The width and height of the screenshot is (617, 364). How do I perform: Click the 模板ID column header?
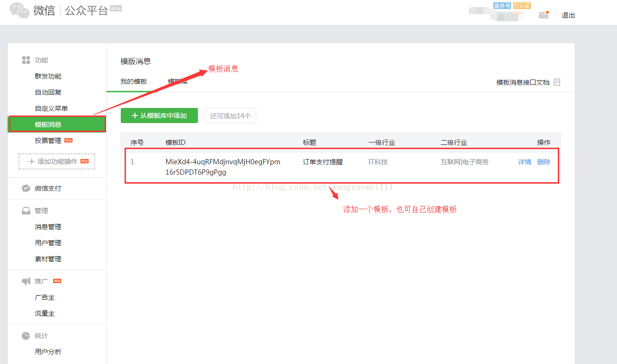175,142
